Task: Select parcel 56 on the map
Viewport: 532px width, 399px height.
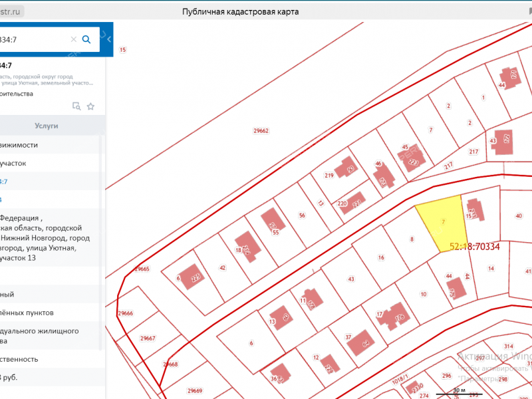Action: point(301,215)
